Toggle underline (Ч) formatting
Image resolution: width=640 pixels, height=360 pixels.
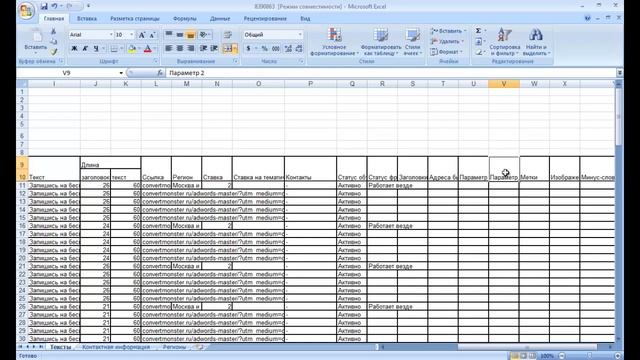click(x=96, y=49)
